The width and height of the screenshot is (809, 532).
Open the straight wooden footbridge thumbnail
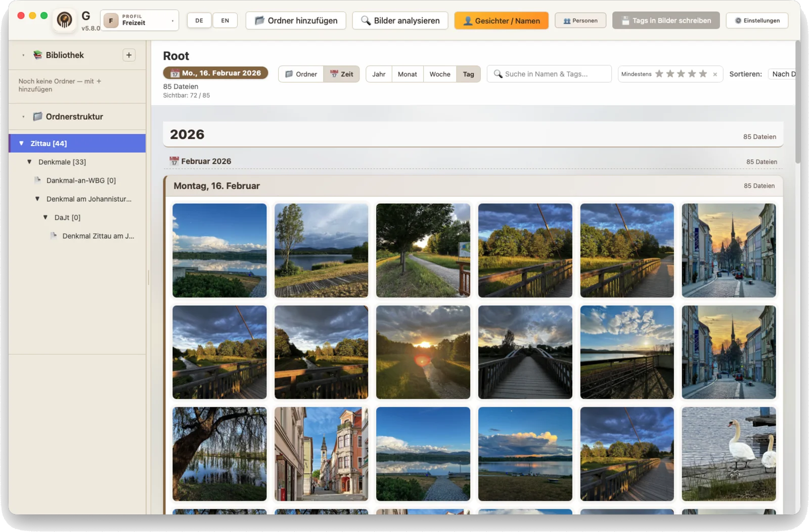pyautogui.click(x=525, y=352)
